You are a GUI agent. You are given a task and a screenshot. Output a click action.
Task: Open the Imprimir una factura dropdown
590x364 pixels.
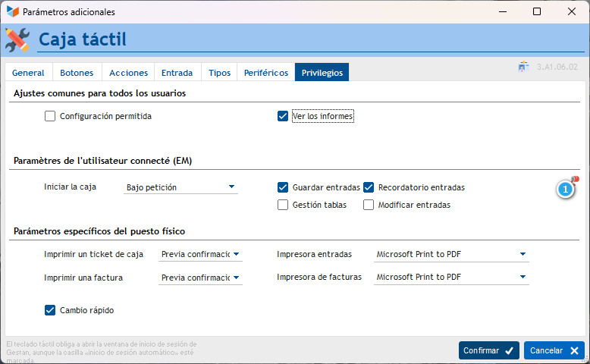click(x=201, y=278)
